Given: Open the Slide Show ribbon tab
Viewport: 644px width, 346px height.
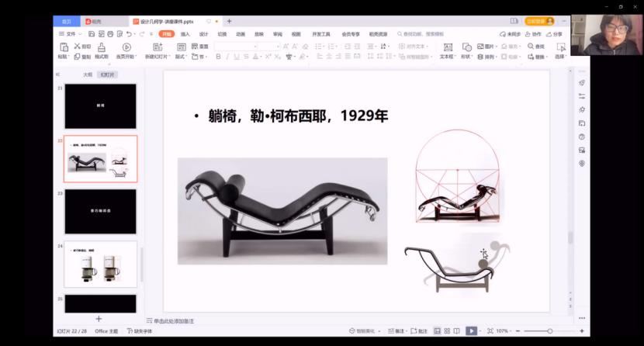Looking at the screenshot, I should [x=259, y=34].
